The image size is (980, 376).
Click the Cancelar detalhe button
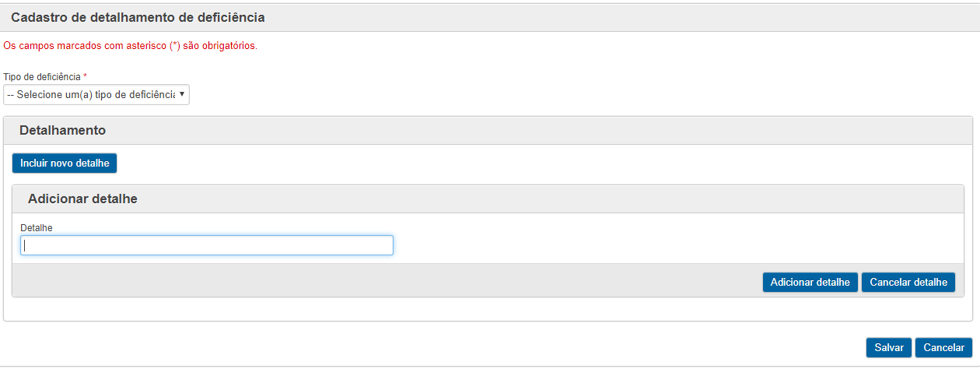point(908,282)
